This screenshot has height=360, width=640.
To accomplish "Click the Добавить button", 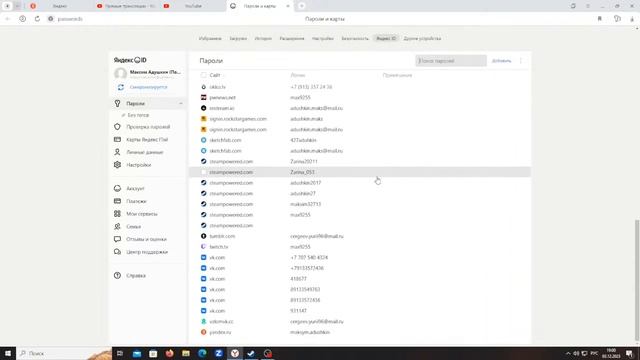I will tap(501, 61).
